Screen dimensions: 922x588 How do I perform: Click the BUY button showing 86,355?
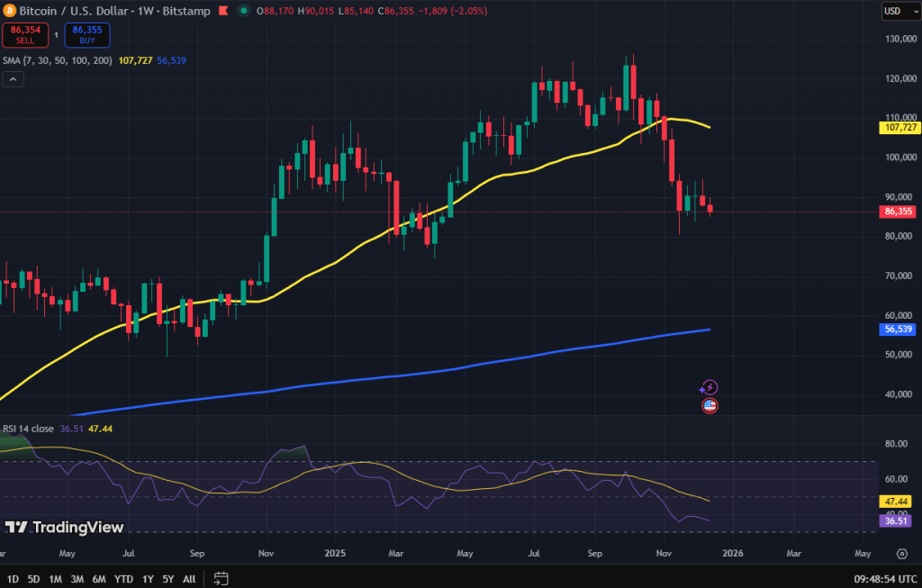[x=86, y=35]
